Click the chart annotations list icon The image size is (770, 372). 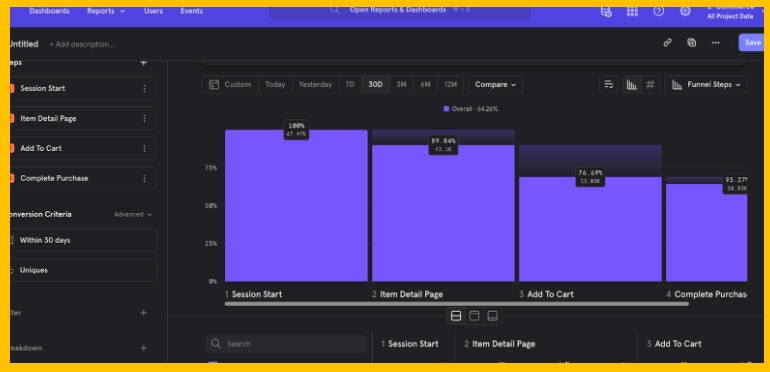[609, 84]
